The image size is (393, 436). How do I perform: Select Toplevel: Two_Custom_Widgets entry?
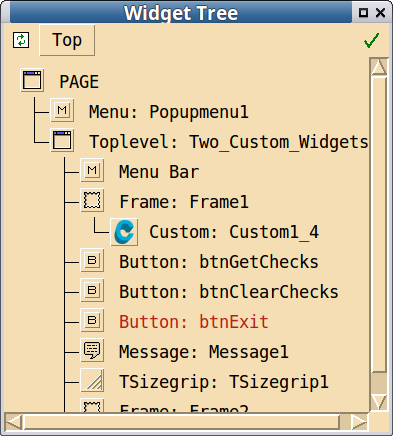(229, 142)
